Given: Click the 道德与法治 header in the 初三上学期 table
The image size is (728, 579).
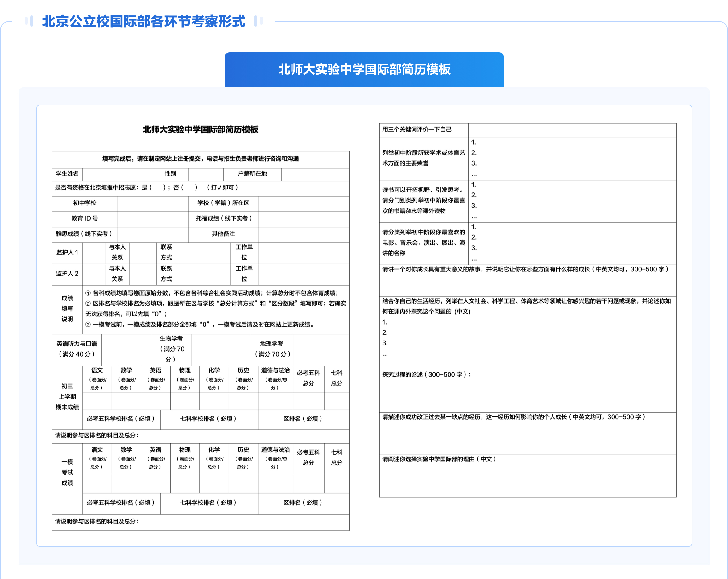Looking at the screenshot, I should (275, 379).
